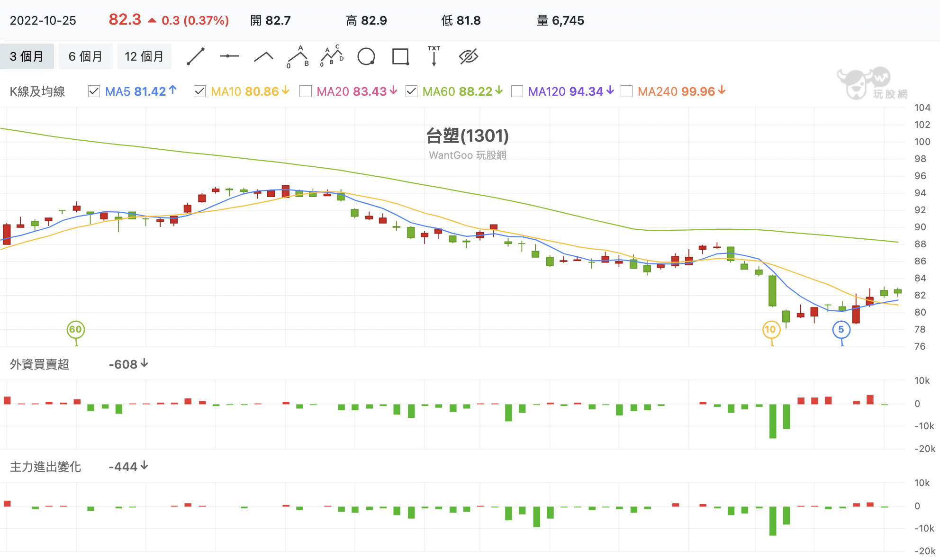Switch to the 6個月 time range tab
This screenshot has width=940, height=560.
85,56
